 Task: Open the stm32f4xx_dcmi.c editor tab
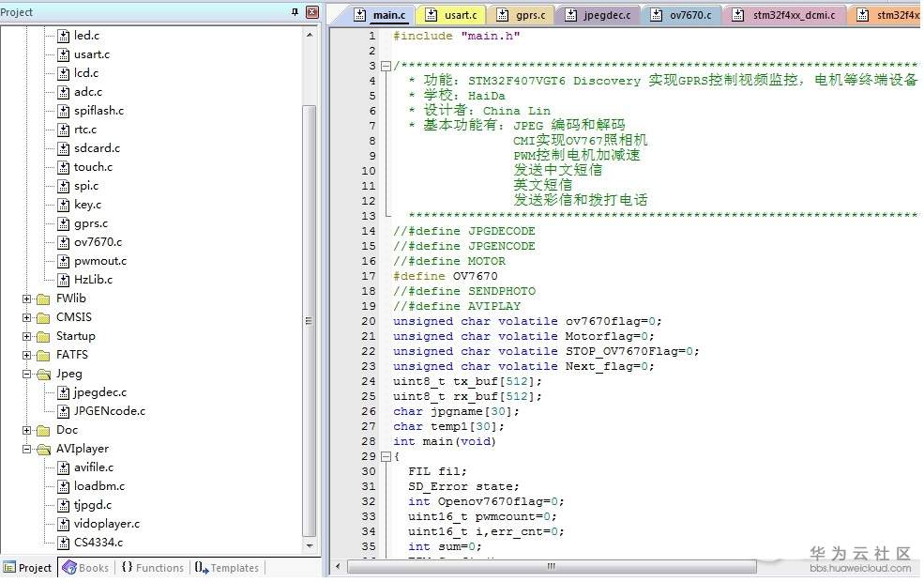786,15
